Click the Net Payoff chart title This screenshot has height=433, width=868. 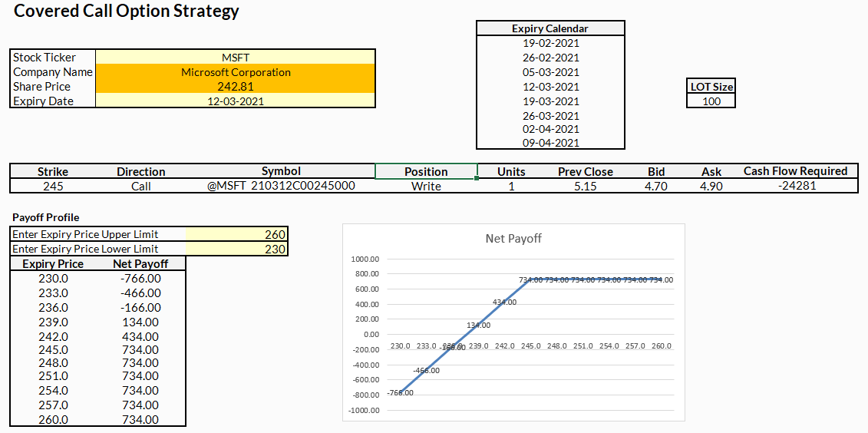pos(513,239)
